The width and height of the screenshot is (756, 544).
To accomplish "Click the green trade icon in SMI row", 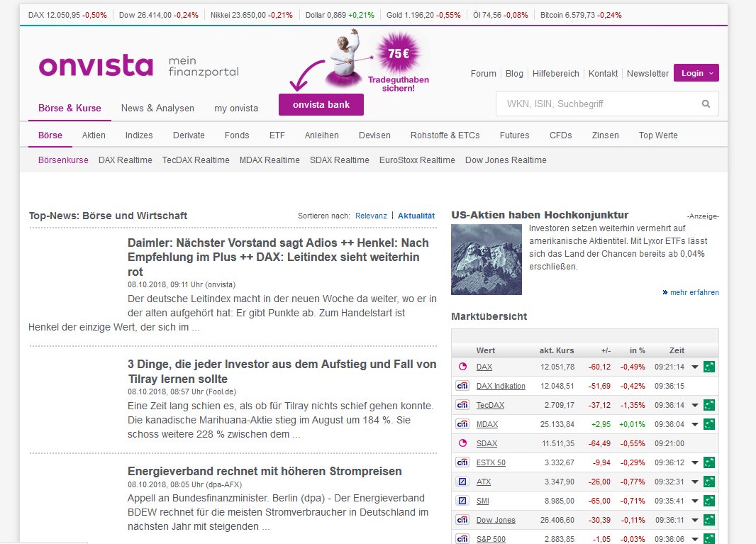I will click(708, 501).
